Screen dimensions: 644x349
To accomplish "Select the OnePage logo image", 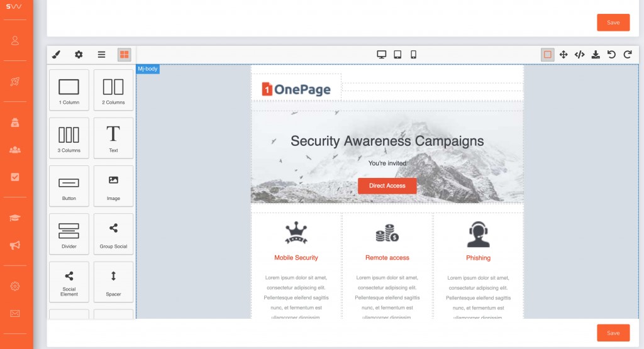I will [296, 89].
